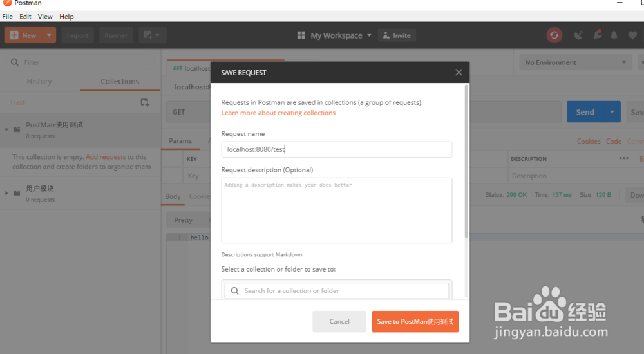Viewport: 644px width, 354px height.
Task: Expand the 用户模块 collection
Action: coord(6,193)
